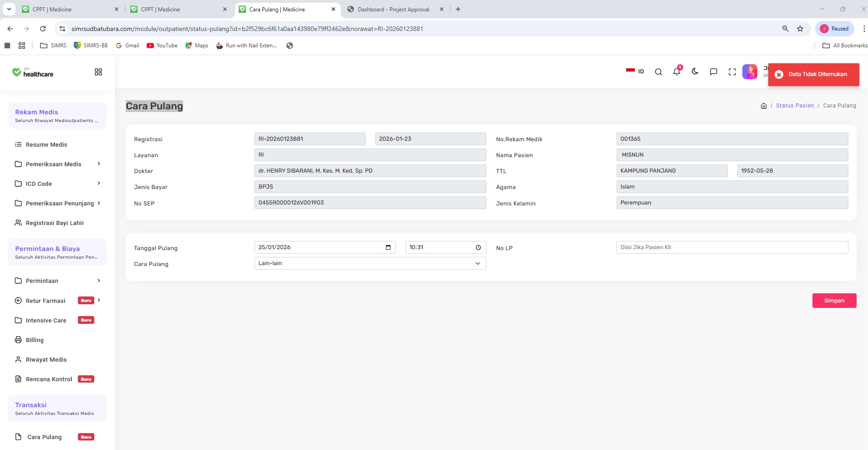
Task: Open the Chrome profile Paused button
Action: pyautogui.click(x=835, y=29)
